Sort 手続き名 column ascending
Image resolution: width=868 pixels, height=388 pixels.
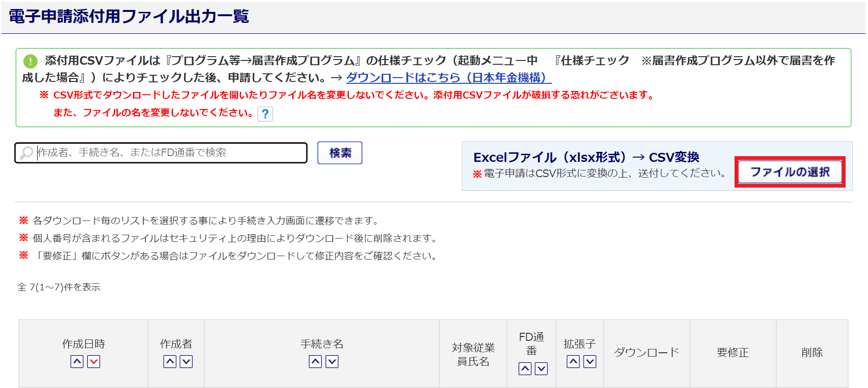(315, 362)
